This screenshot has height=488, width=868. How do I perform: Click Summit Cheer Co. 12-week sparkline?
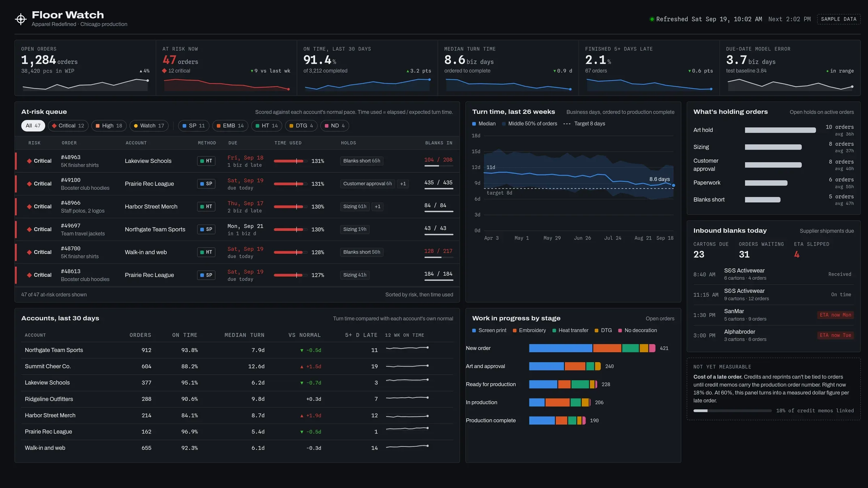click(x=407, y=366)
